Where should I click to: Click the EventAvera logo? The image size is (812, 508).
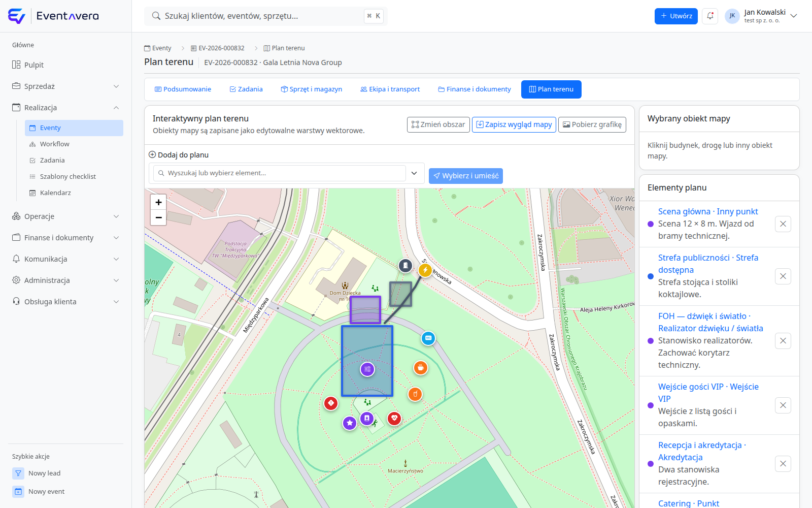[53, 16]
